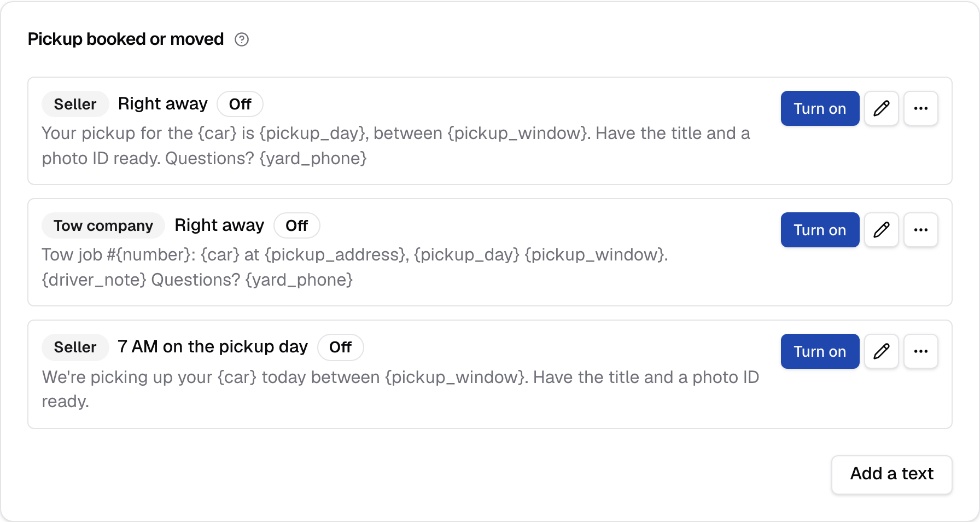This screenshot has height=522, width=980.
Task: Click the Off badge on first Seller text
Action: 240,104
